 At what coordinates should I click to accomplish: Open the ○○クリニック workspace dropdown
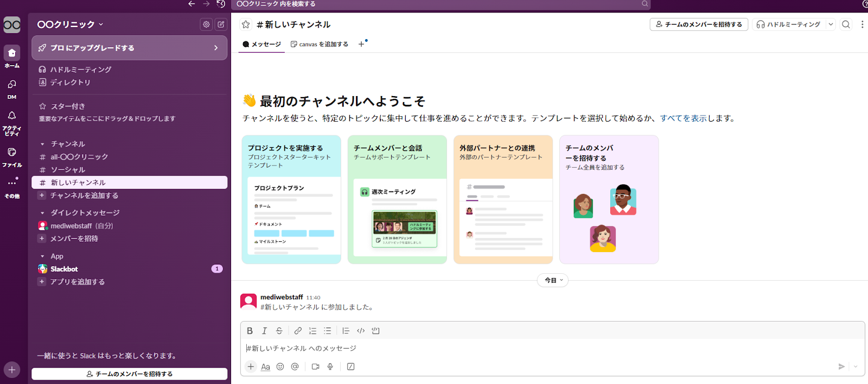point(70,24)
